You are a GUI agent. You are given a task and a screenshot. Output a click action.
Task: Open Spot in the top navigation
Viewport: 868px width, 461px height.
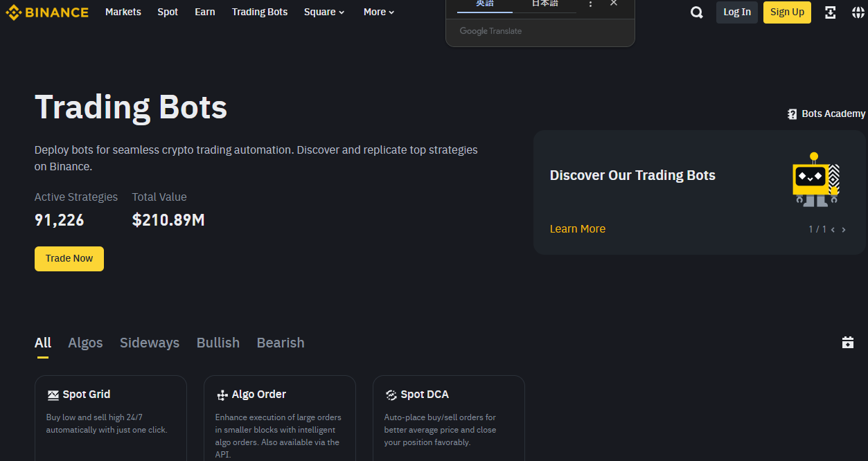coord(168,12)
